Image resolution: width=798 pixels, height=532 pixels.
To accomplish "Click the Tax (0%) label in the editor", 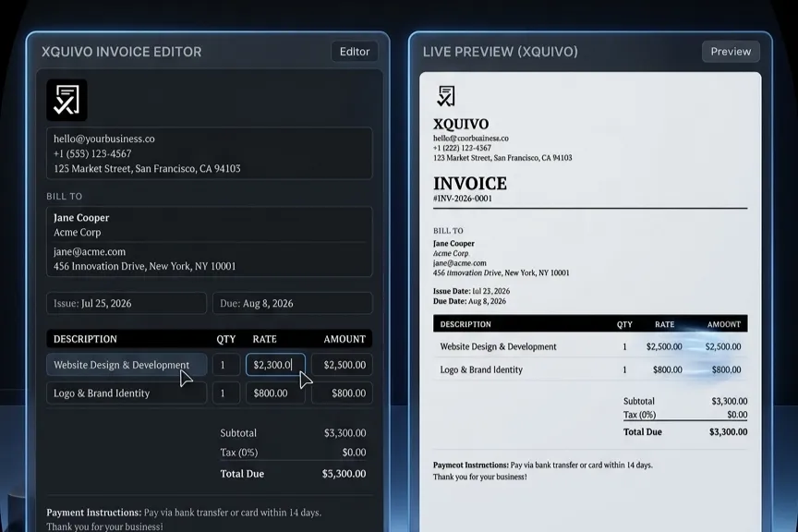I will point(238,452).
